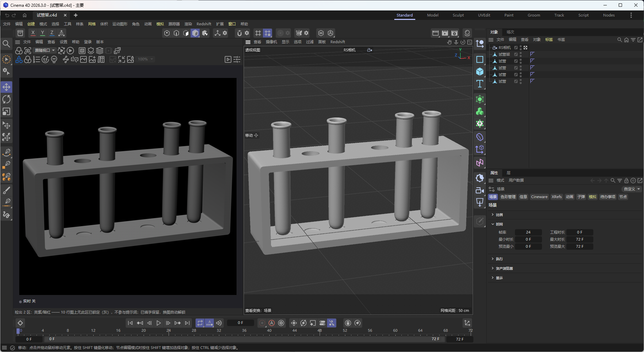Switch to the 场次 tab
644x352 pixels.
click(510, 32)
